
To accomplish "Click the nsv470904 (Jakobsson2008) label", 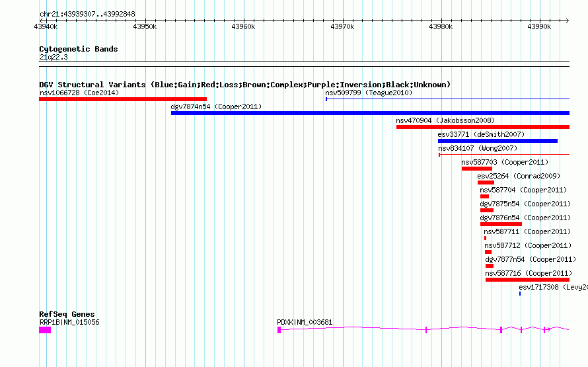I will point(445,120).
